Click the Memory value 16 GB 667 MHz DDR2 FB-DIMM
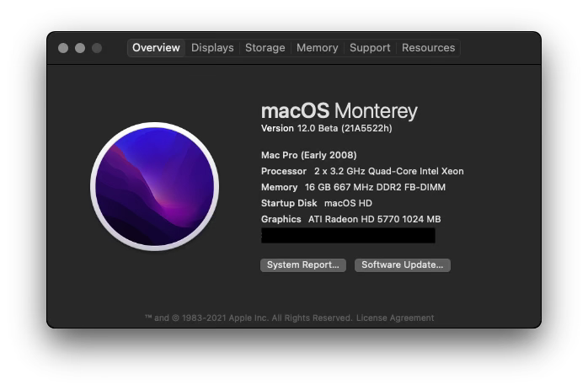588x390 pixels. [375, 188]
